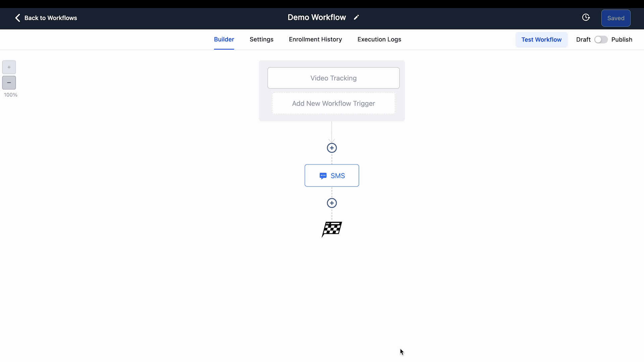Click the plus circle above SMS action
Image resolution: width=644 pixels, height=362 pixels.
click(x=332, y=148)
